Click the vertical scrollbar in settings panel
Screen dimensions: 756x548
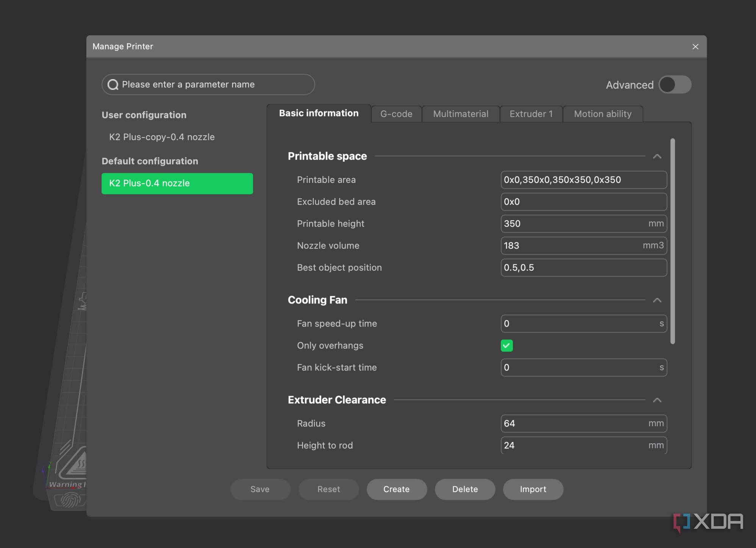click(673, 241)
